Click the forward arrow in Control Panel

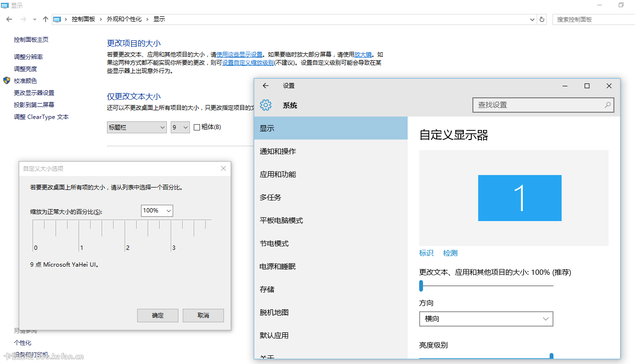[x=23, y=19]
